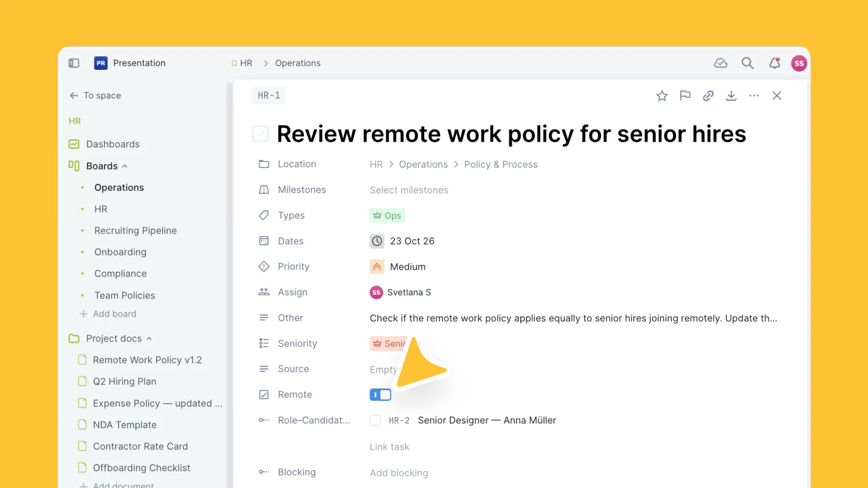
Task: Collapse the Boards section
Action: [x=124, y=166]
